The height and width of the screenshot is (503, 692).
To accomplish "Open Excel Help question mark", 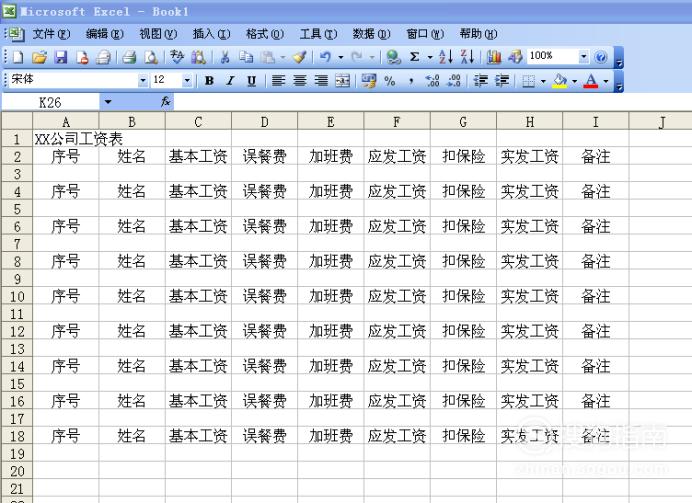I will pos(601,57).
